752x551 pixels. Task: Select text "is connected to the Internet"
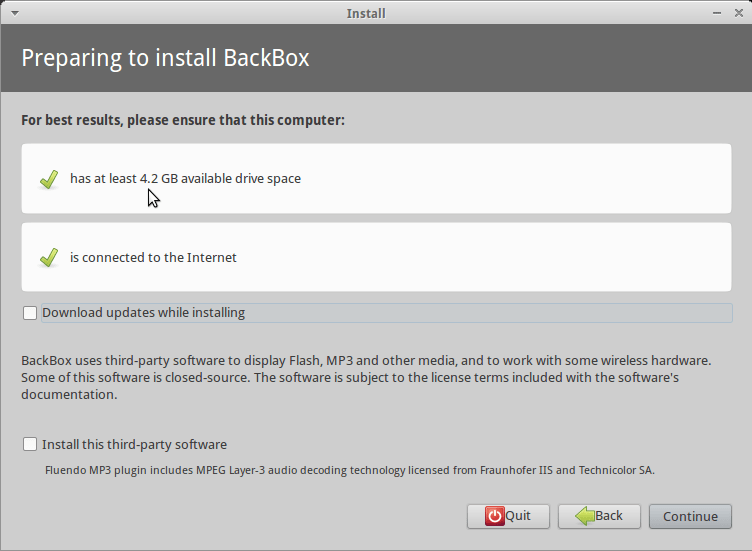(153, 258)
